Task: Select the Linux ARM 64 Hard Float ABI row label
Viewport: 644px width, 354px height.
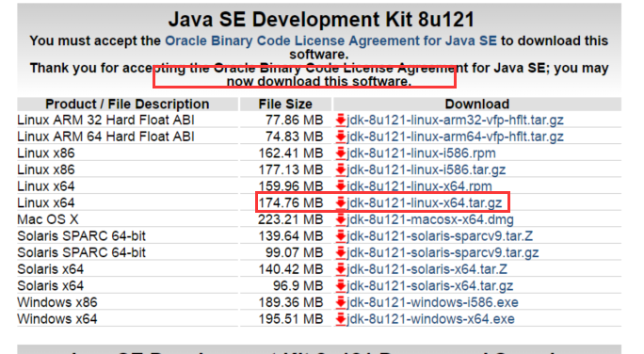Action: coord(106,137)
